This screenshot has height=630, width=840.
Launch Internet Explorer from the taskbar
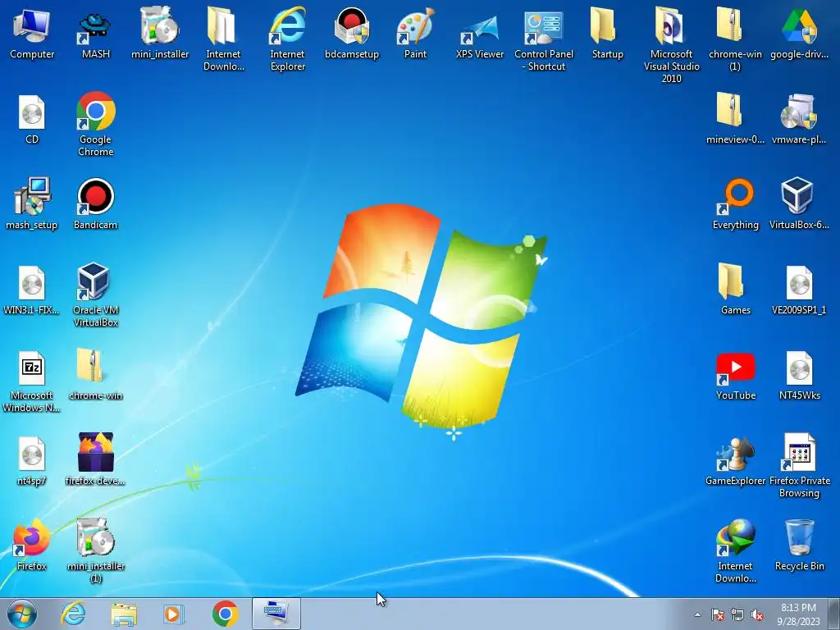click(73, 614)
